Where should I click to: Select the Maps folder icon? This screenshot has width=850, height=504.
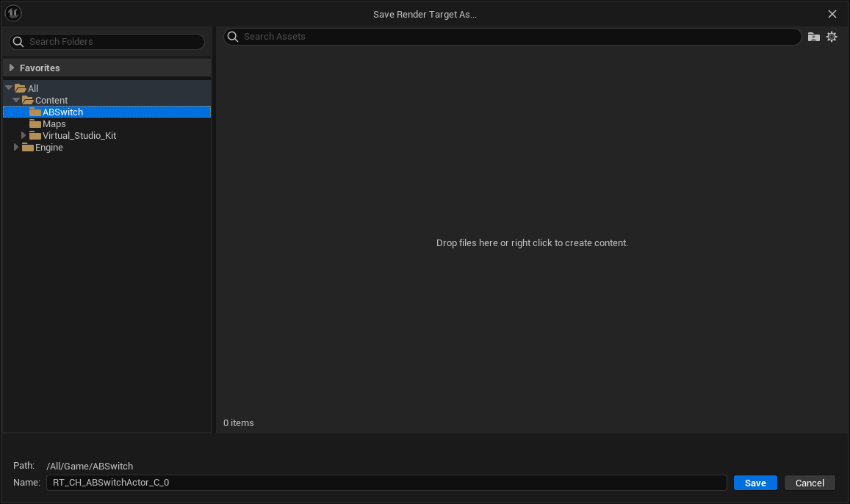pyautogui.click(x=35, y=124)
